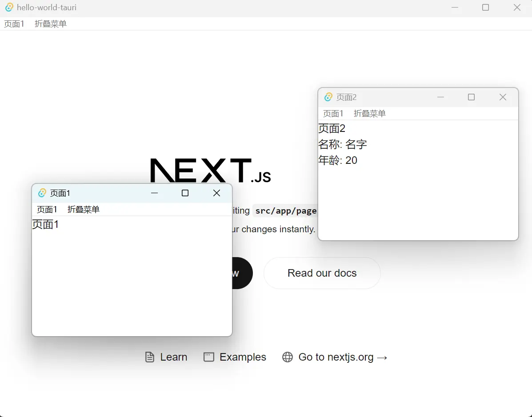Click the partially hidden dark deploy button

click(242, 273)
